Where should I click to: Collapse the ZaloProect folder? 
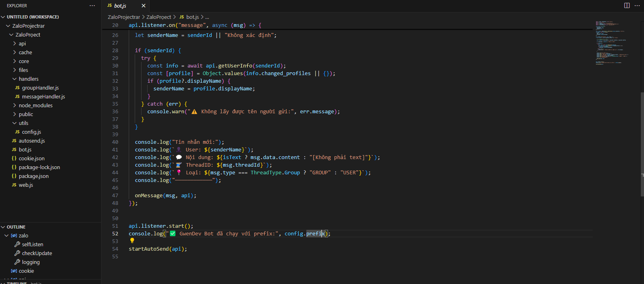click(x=11, y=35)
